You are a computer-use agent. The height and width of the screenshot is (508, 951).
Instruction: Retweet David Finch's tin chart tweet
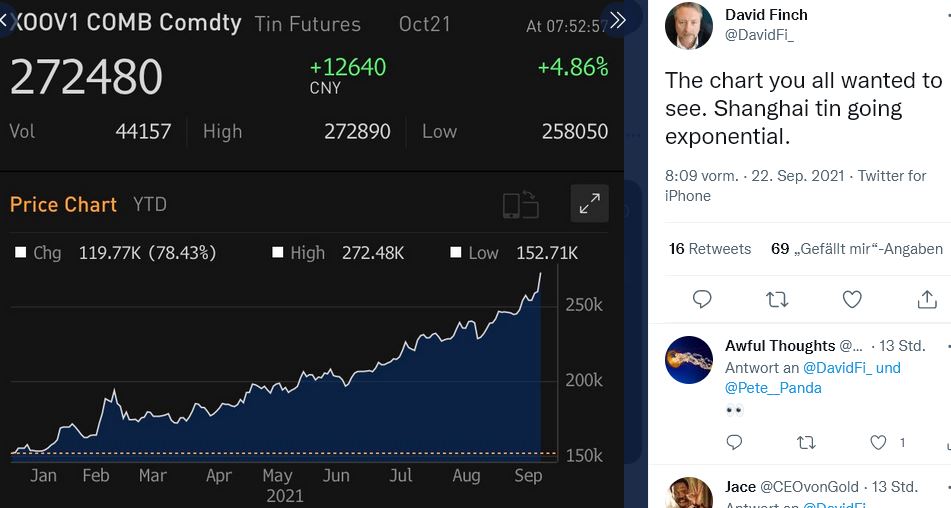click(x=777, y=299)
